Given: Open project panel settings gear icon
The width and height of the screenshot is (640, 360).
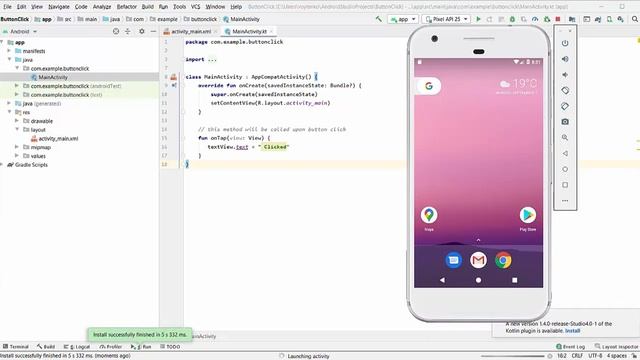Looking at the screenshot, I should (142, 31).
